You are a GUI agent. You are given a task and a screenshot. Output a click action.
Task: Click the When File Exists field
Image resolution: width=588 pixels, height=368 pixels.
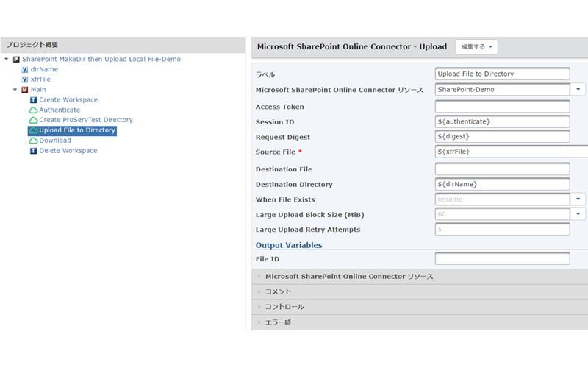pyautogui.click(x=502, y=199)
